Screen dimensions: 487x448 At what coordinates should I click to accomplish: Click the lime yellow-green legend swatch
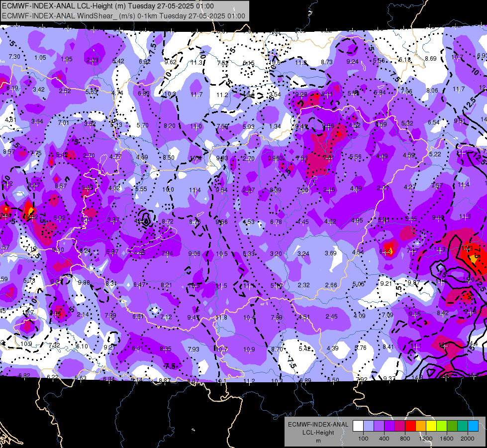(x=442, y=426)
